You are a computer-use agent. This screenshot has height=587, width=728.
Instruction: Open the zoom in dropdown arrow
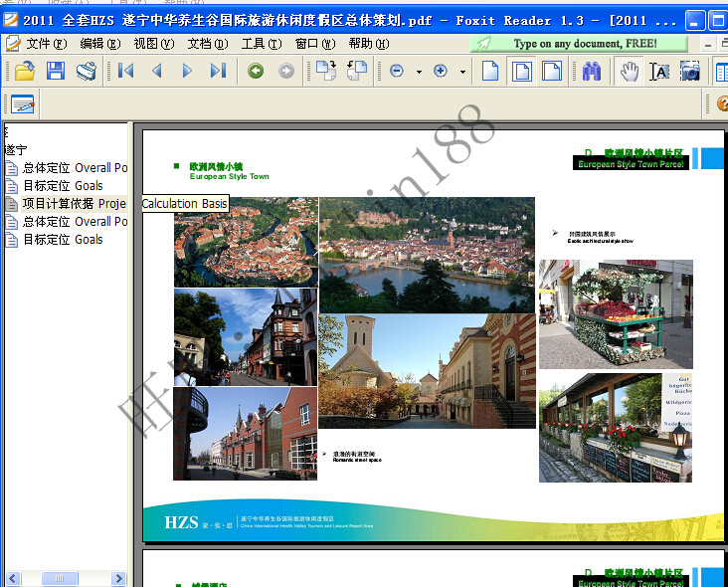[x=462, y=72]
